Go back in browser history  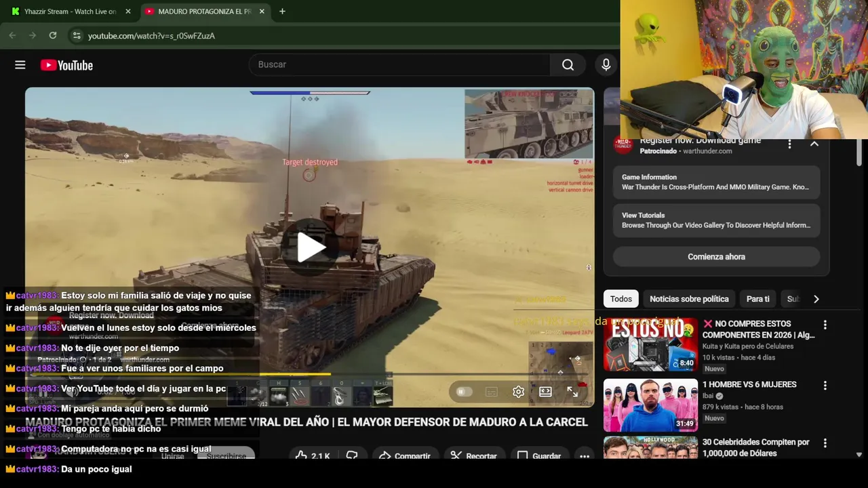pos(12,35)
